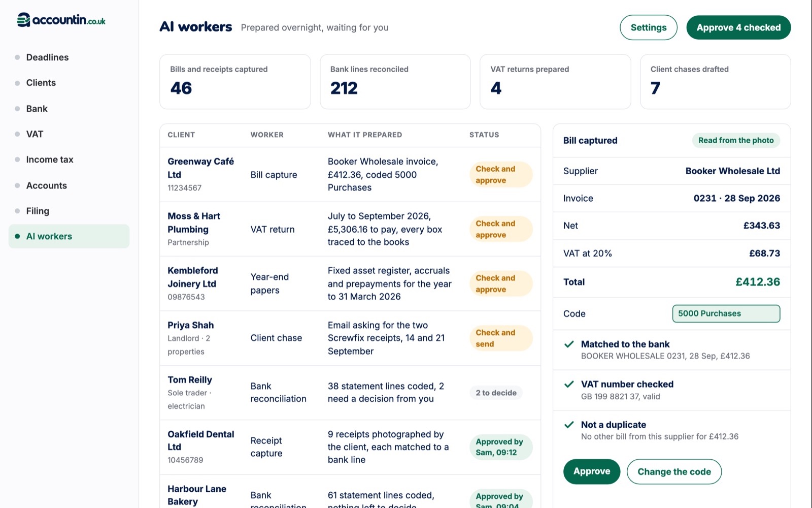
Task: Select Greenway Café Ltd row
Action: [350, 175]
